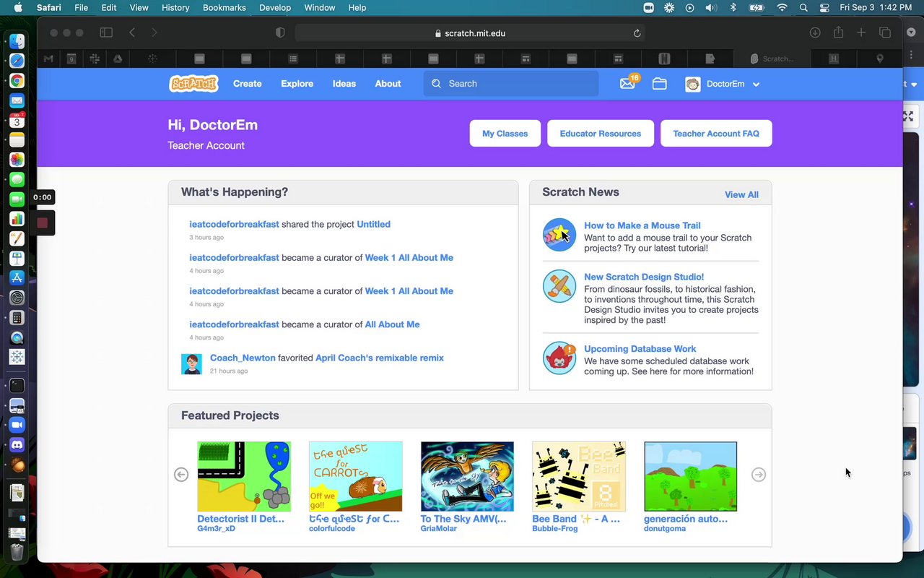Open To The Sky AMV project thumbnail

click(467, 477)
